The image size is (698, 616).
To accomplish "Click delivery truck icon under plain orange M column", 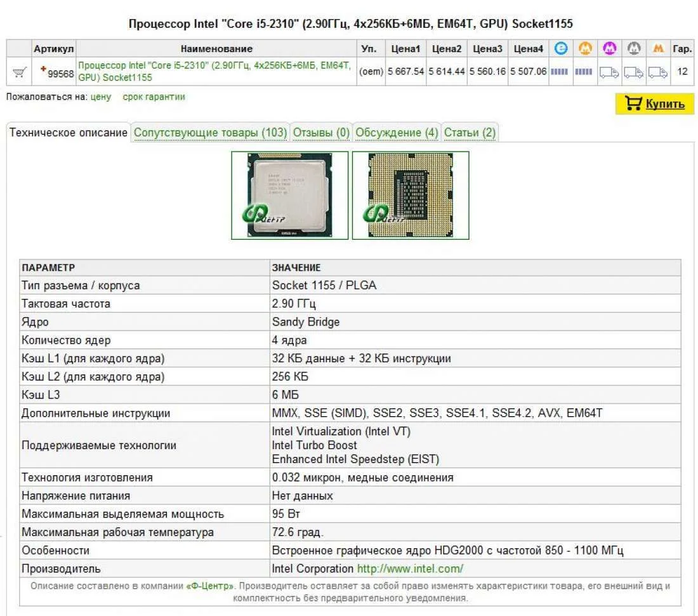I will tap(658, 72).
